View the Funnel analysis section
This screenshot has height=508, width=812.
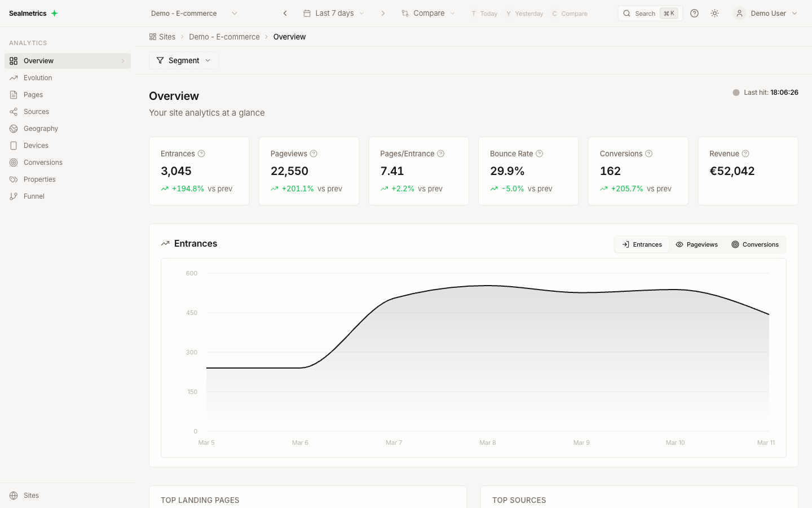[34, 196]
